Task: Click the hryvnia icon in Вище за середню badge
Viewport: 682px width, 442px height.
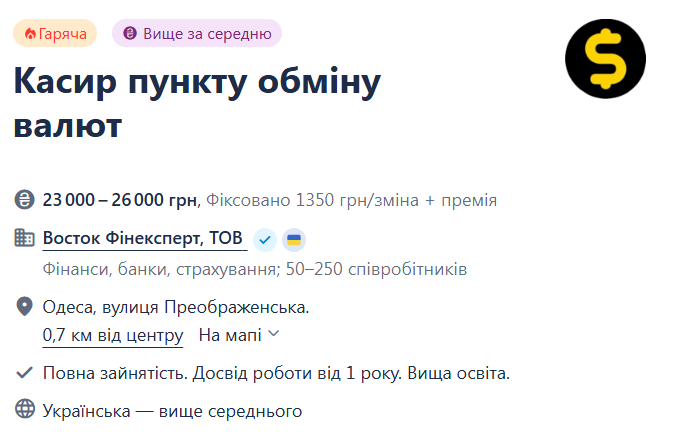Action: pos(130,33)
